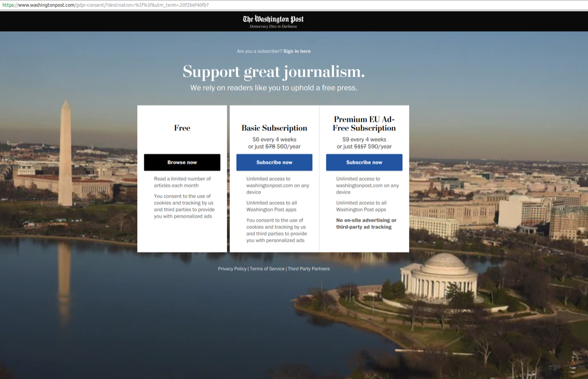The image size is (588, 379).
Task: Open the Third Party Partners link
Action: [x=309, y=269]
